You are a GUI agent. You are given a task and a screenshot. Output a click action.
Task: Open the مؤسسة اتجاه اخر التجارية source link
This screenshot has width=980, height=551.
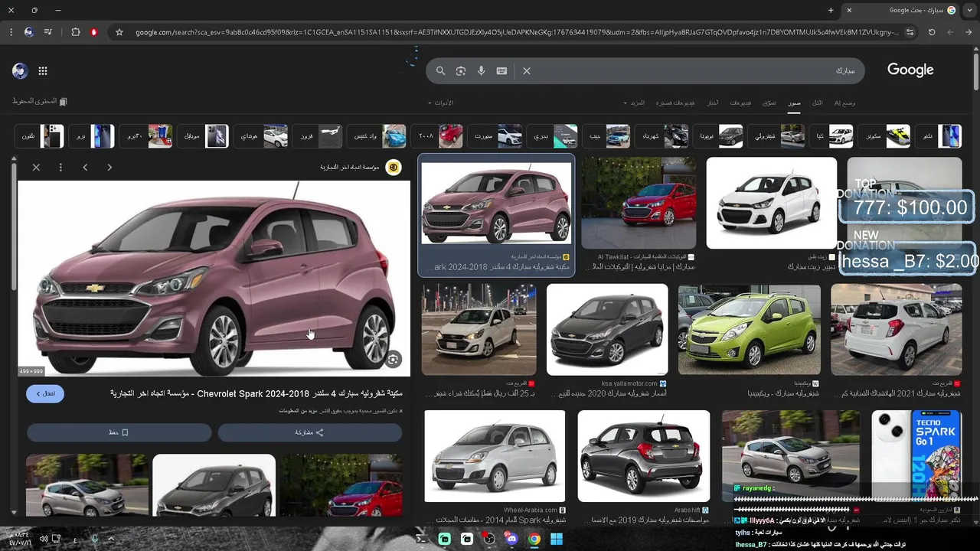(360, 168)
